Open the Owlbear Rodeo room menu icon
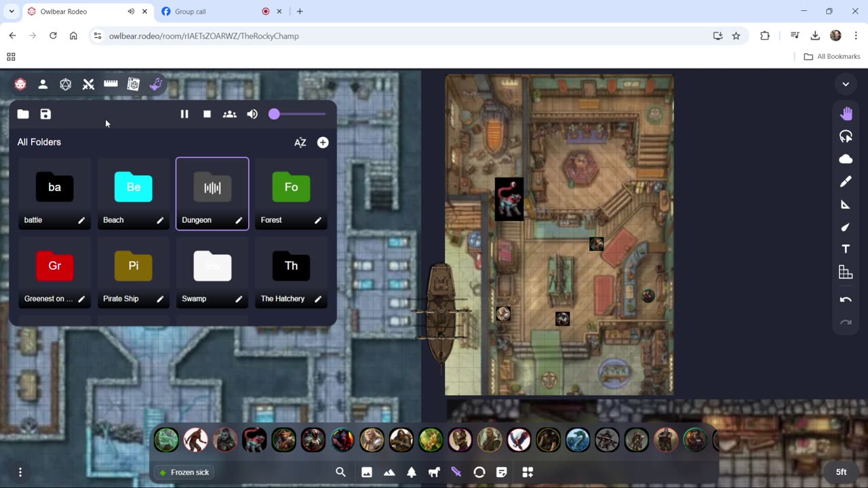868x488 pixels. pyautogui.click(x=20, y=84)
